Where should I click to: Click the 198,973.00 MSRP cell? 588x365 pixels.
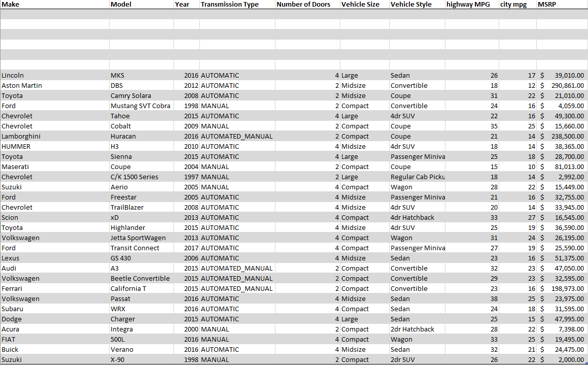coord(562,288)
